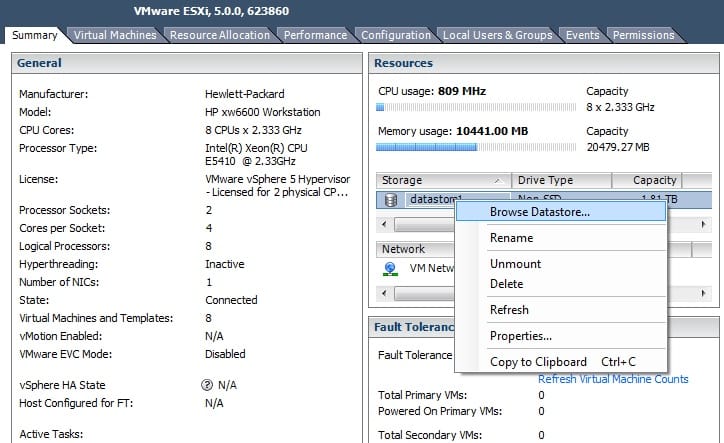Click network list scroll-right arrow
Viewport: 724px width, 443px height.
(x=703, y=293)
